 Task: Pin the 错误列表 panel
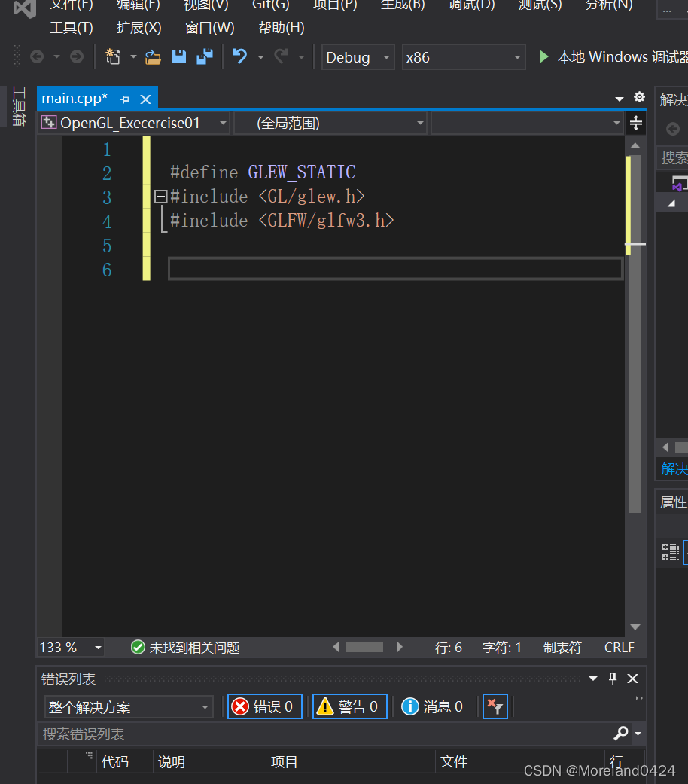(613, 679)
